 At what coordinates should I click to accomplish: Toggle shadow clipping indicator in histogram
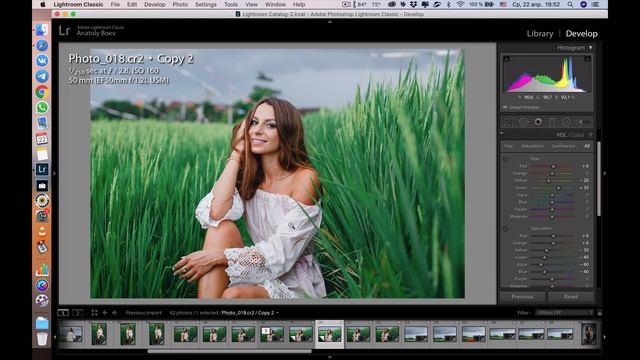(x=506, y=59)
